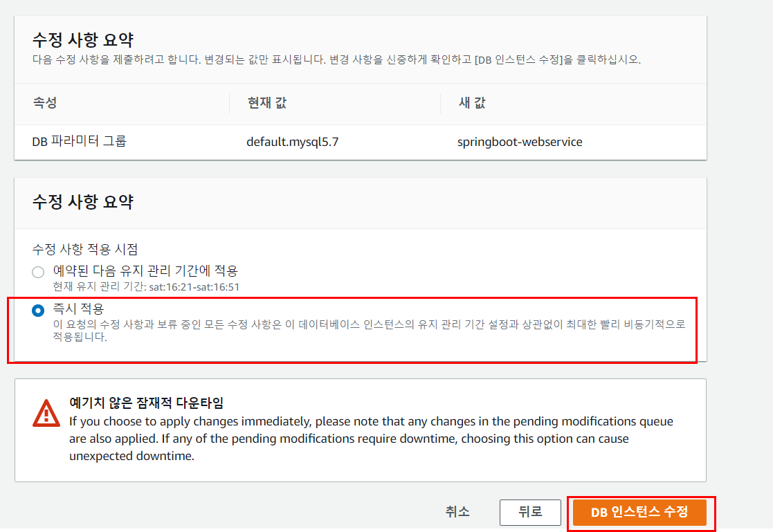Image resolution: width=773 pixels, height=532 pixels.
Task: Select '예약된 다음 유지 관리 기간에 적용' radio button
Action: point(38,272)
